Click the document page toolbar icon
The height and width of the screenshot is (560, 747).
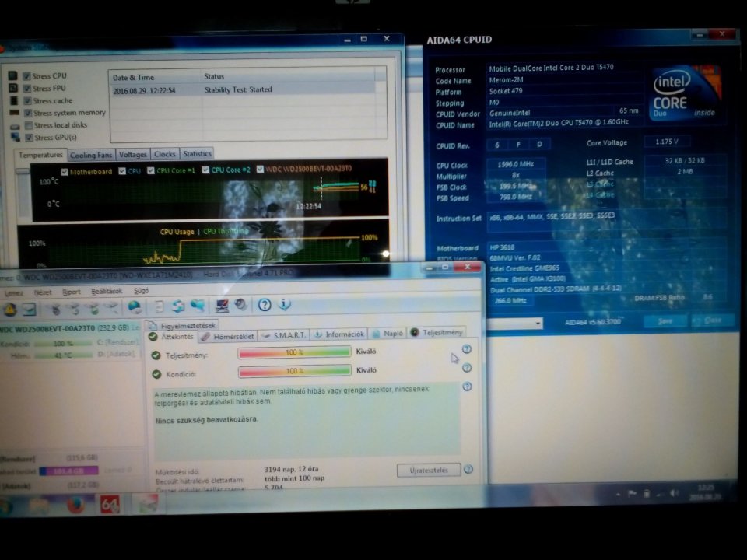click(x=159, y=306)
